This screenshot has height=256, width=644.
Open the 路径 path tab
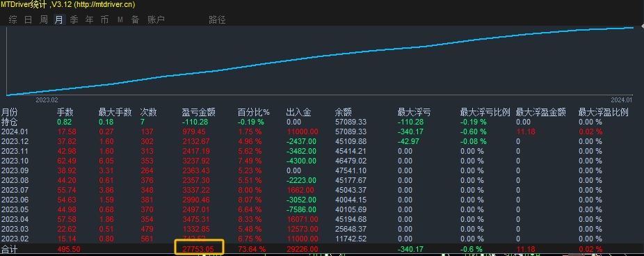217,19
